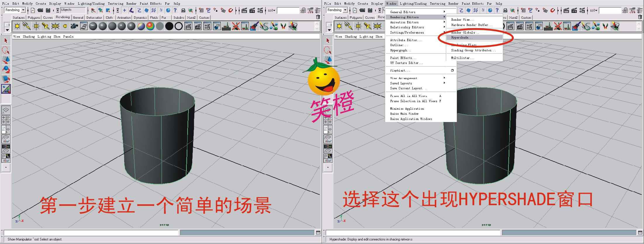
Task: Create area light in left window shelf
Action: pyautogui.click(x=55, y=27)
